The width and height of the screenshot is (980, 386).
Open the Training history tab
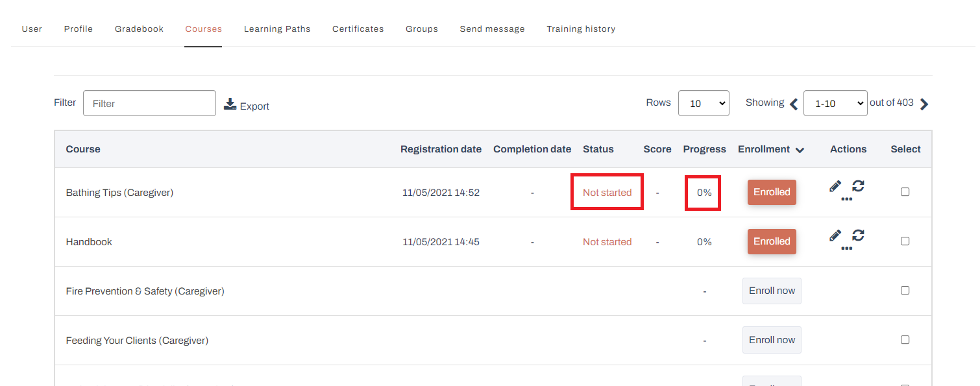tap(581, 29)
